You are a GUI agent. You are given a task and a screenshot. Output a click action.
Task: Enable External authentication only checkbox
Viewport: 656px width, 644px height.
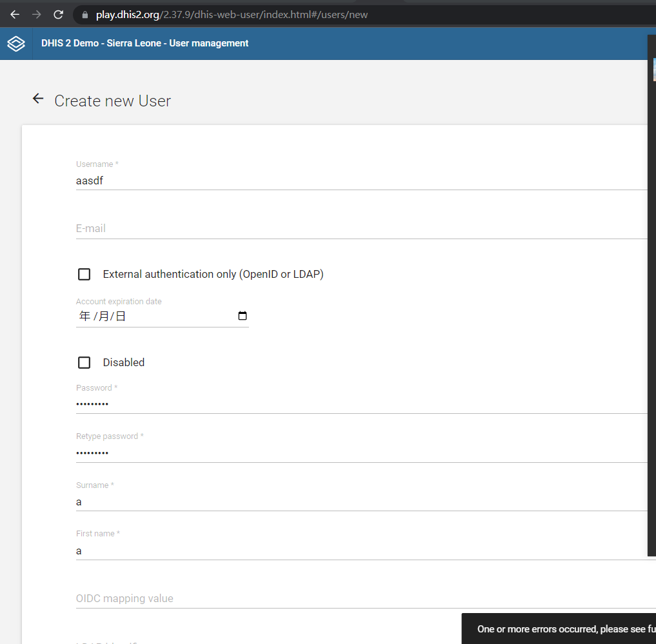pos(84,275)
